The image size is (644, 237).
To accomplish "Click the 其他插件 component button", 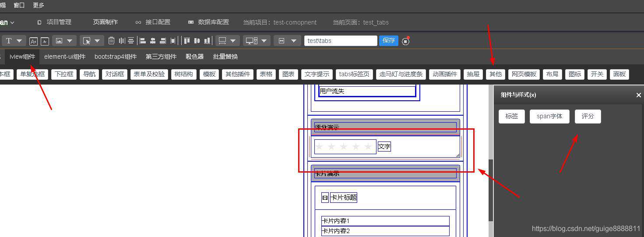I will 238,74.
